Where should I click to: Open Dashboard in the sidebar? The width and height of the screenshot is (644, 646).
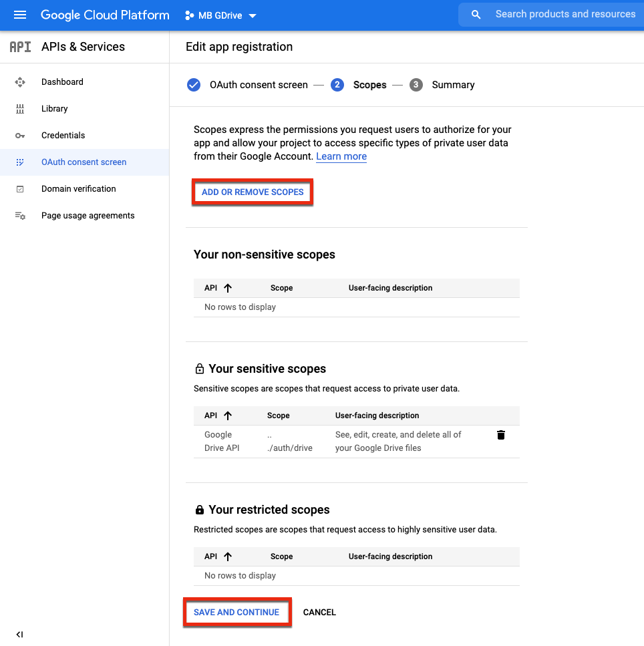(62, 82)
